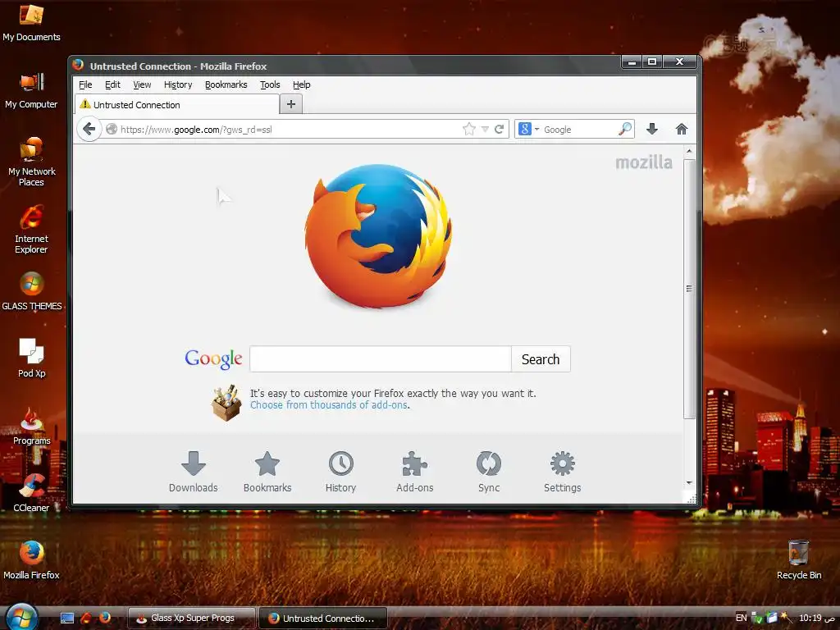Select My Network Places desktop icon

click(31, 162)
